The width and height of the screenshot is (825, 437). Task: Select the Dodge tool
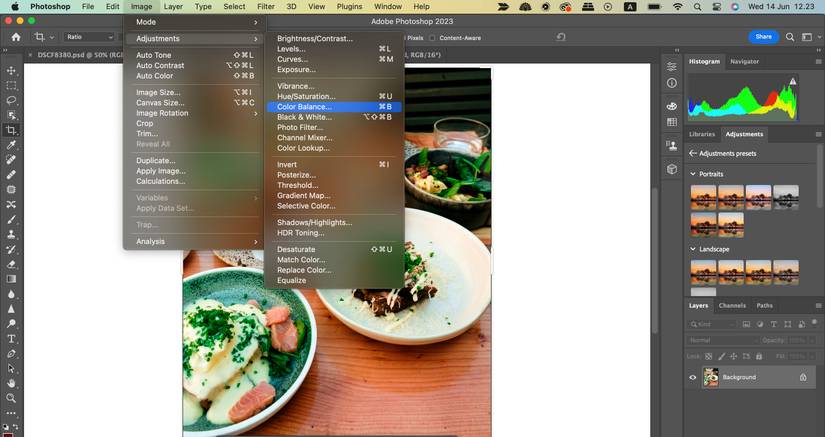point(11,324)
